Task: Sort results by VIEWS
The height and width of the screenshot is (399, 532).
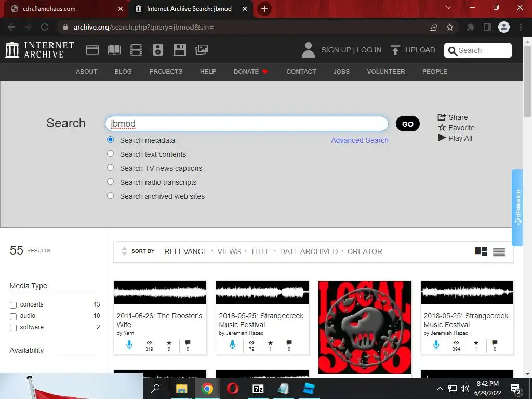Action: coord(229,251)
